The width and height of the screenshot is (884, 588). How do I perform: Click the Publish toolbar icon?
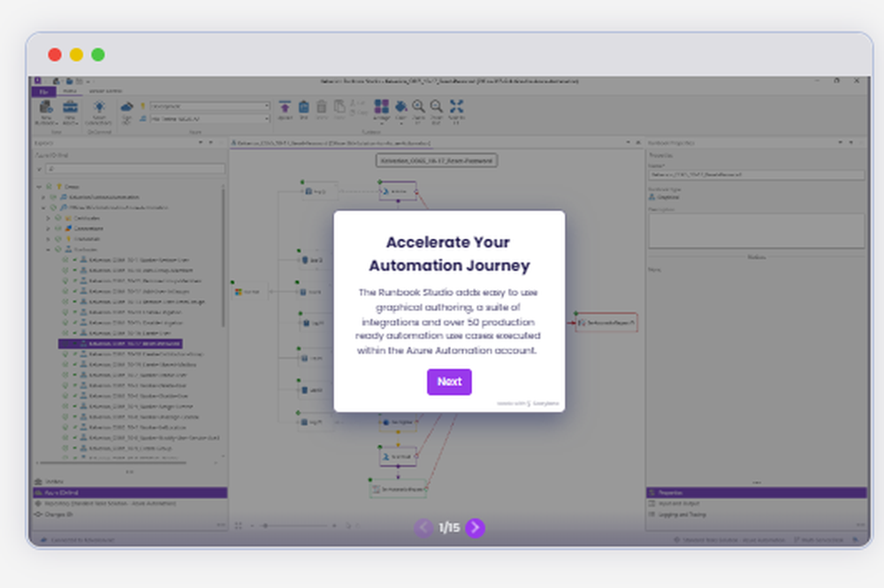click(285, 108)
